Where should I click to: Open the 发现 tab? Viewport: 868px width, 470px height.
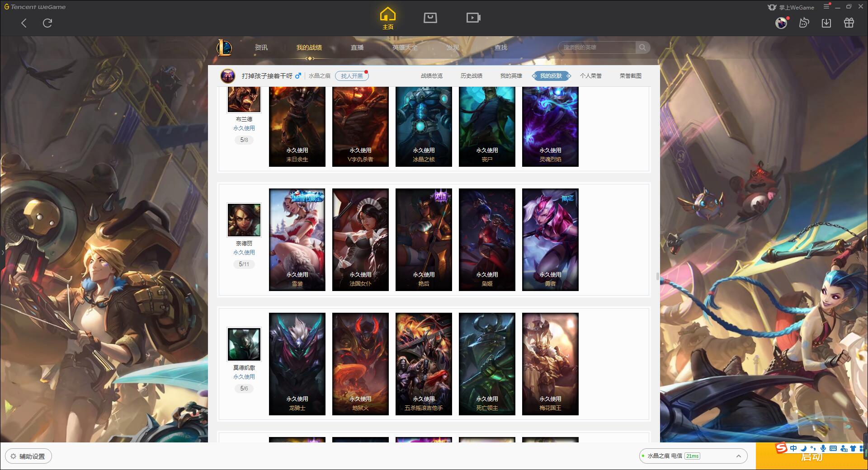(x=453, y=47)
